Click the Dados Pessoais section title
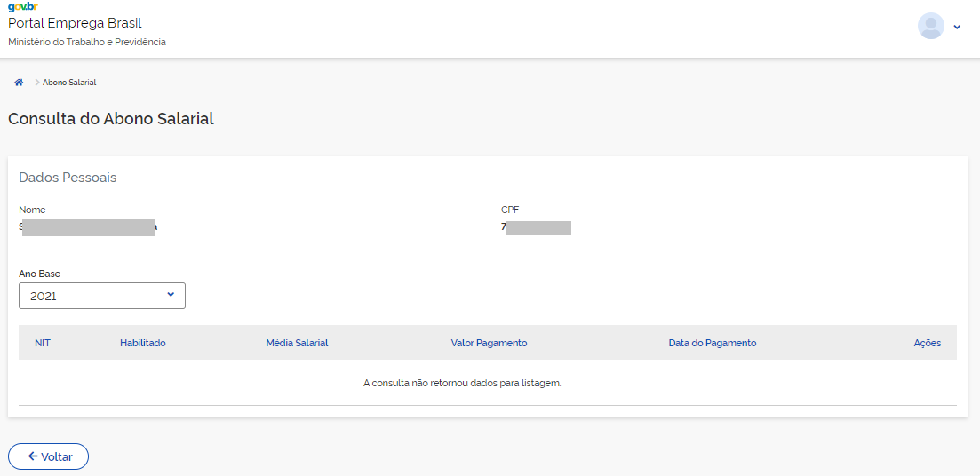The width and height of the screenshot is (980, 476). point(68,178)
